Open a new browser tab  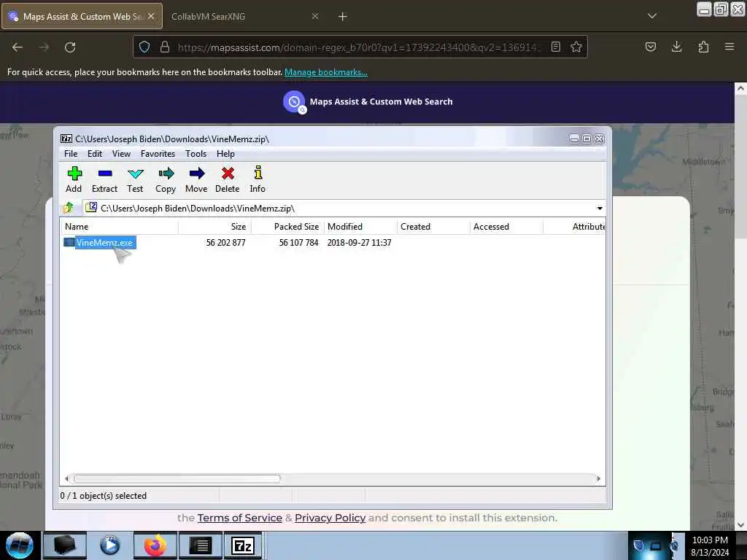342,17
